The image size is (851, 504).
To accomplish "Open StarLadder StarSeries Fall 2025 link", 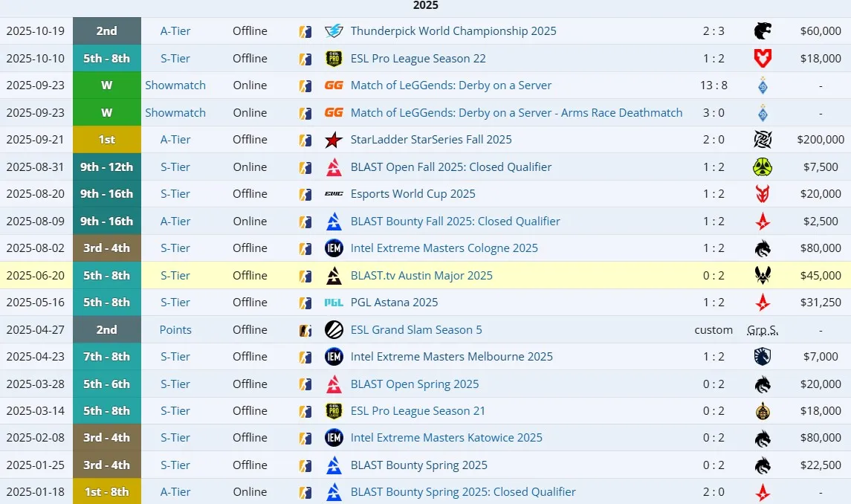I will 431,140.
